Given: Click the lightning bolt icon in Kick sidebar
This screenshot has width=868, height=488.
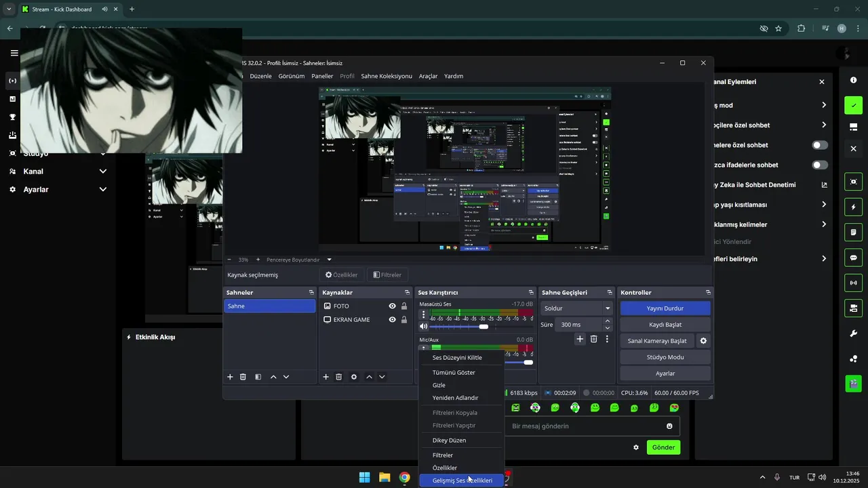Looking at the screenshot, I should 853,207.
